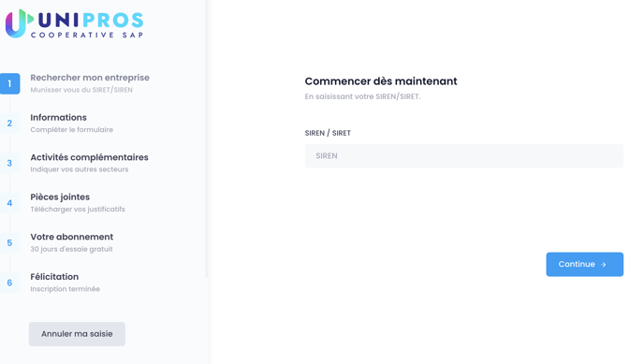Go to Pièces jointes step
644x364 pixels.
pyautogui.click(x=60, y=197)
